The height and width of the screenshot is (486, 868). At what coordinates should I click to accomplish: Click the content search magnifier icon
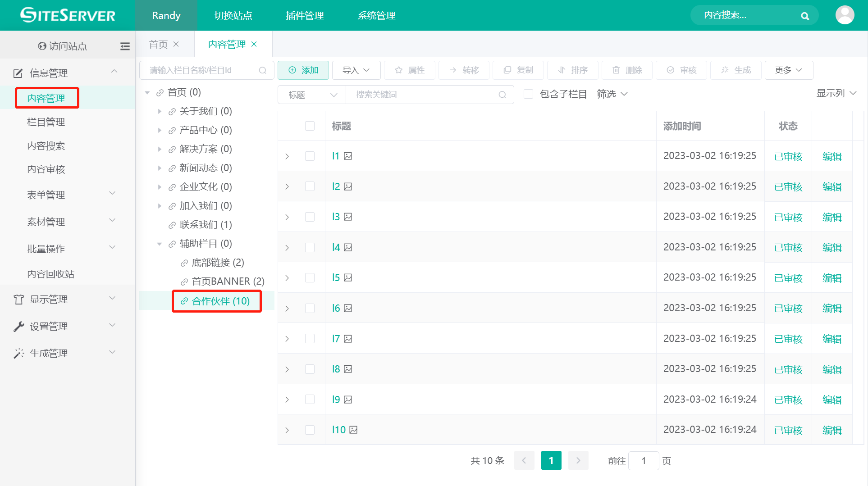[x=805, y=16]
